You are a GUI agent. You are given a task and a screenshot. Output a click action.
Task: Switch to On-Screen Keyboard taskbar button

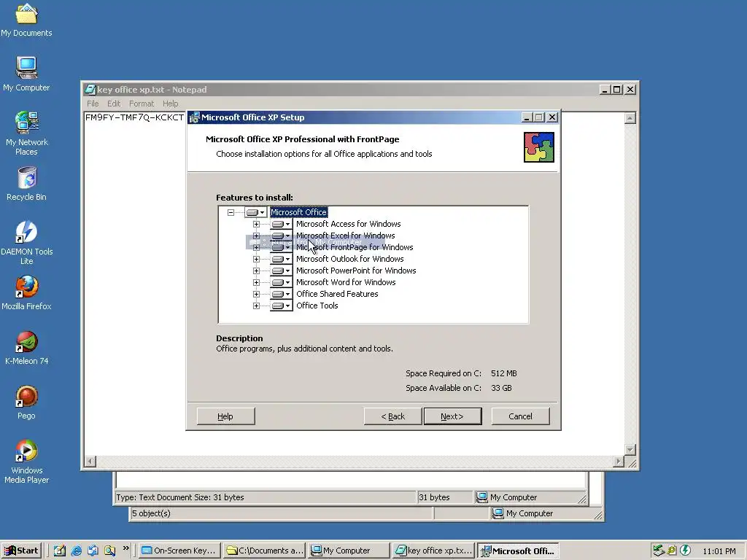(180, 551)
